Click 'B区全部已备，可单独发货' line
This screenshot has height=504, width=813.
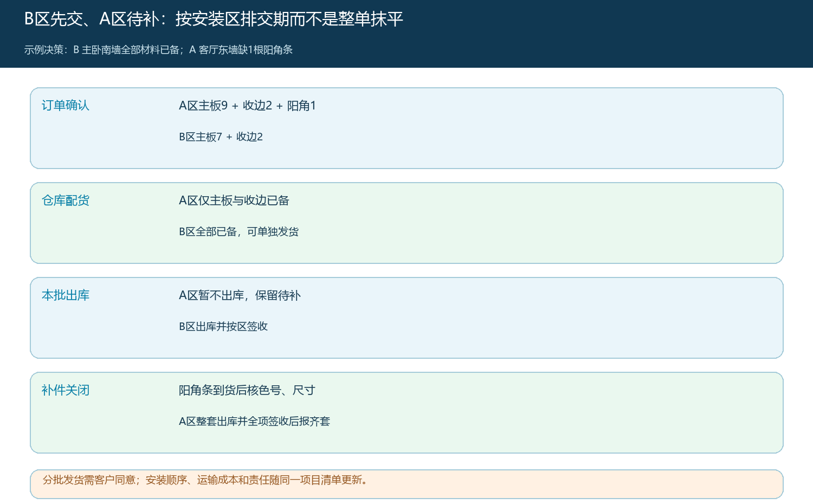click(x=239, y=232)
